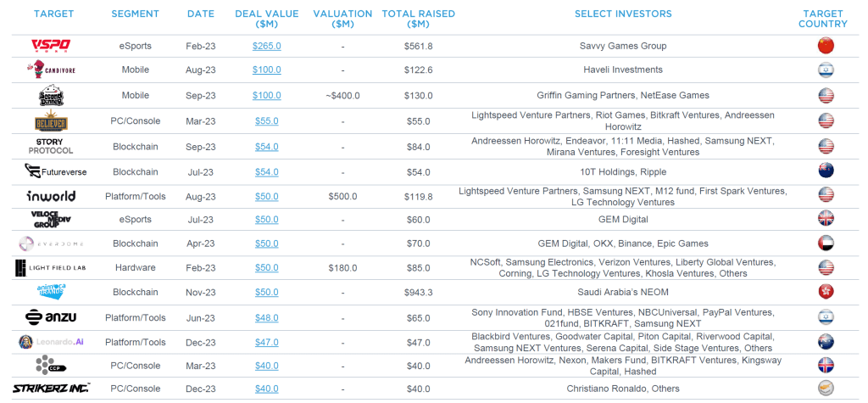Click the SELECT INVESTORS column header
This screenshot has width=868, height=403.
click(x=623, y=14)
